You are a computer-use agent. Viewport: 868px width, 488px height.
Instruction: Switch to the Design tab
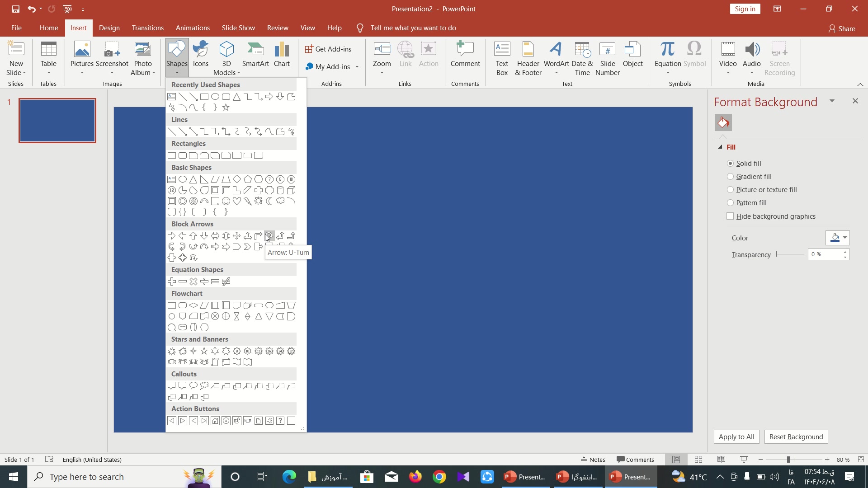[109, 28]
